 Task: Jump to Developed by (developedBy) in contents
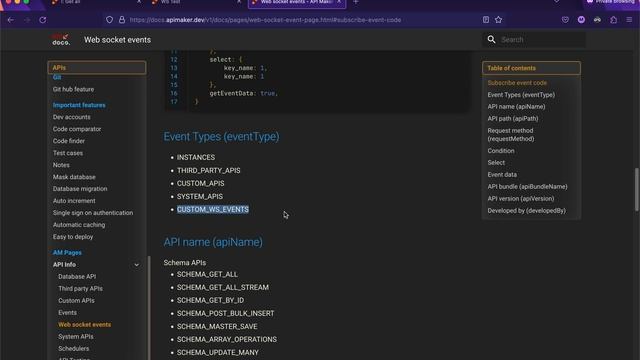pyautogui.click(x=526, y=211)
